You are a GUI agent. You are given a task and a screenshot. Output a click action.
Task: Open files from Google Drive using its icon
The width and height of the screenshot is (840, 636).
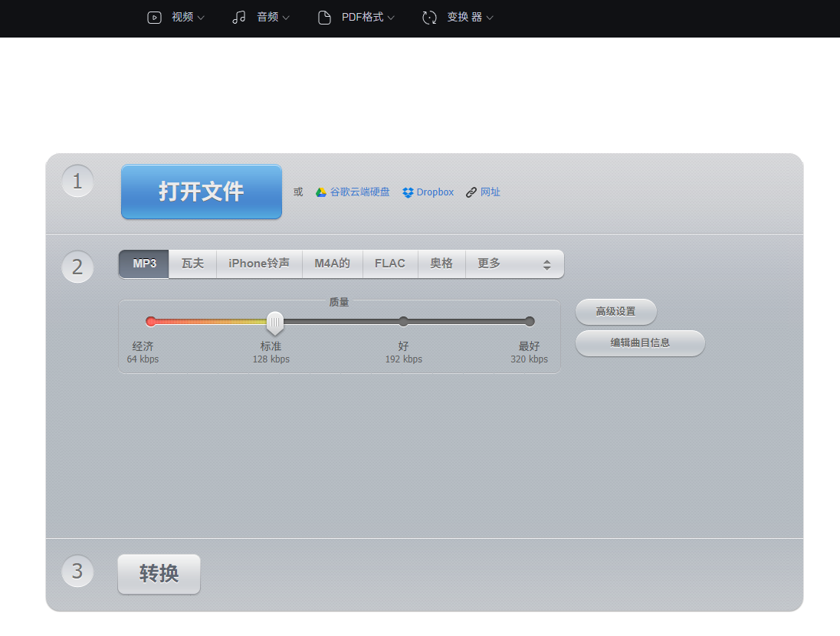click(x=322, y=192)
